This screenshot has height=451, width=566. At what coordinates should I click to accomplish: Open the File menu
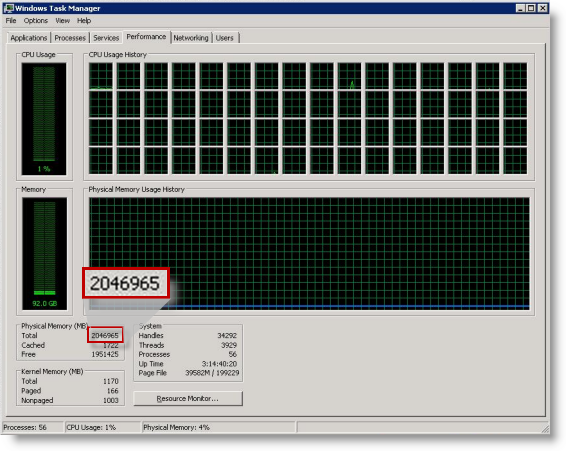coord(11,21)
